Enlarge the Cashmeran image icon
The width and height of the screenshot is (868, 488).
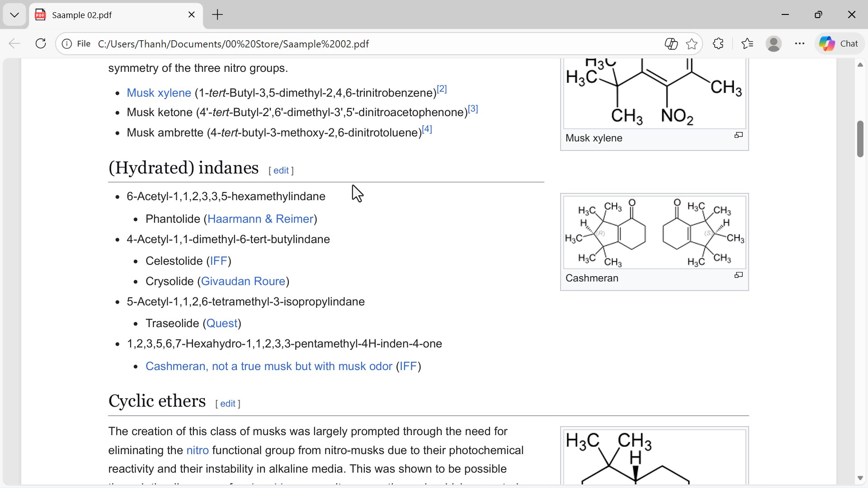[x=738, y=275]
